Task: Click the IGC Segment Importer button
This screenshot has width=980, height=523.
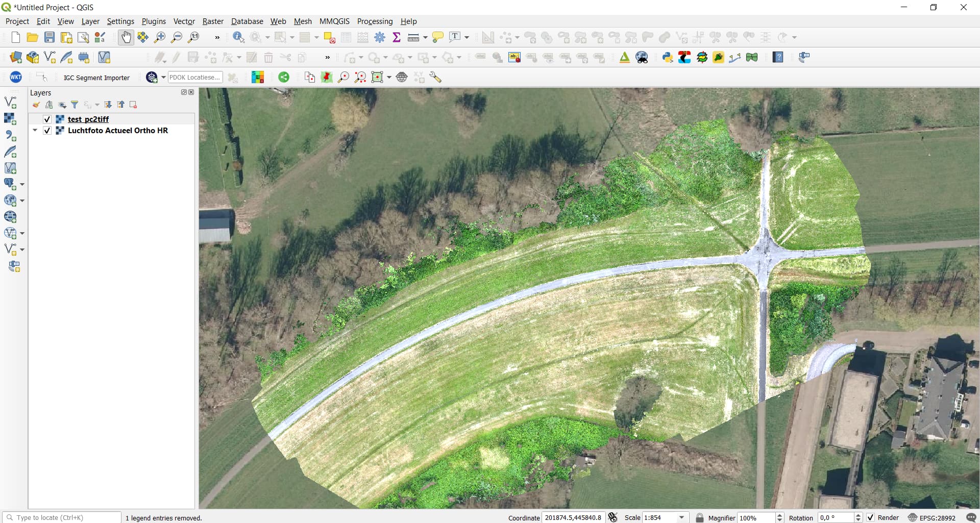Action: (x=97, y=78)
